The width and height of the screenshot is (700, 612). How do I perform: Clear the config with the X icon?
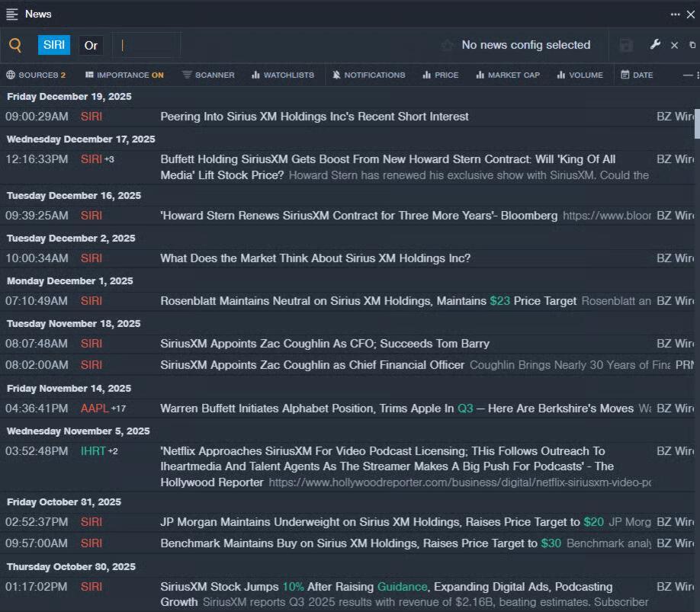tap(674, 45)
